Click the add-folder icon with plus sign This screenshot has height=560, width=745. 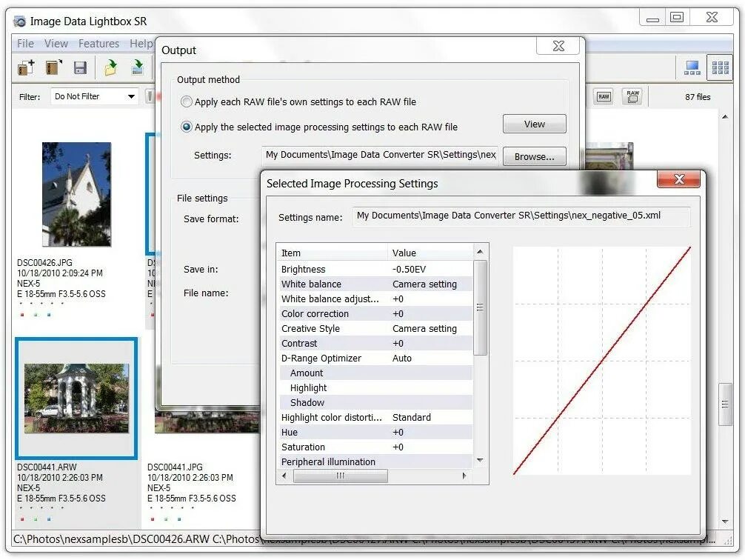point(26,67)
